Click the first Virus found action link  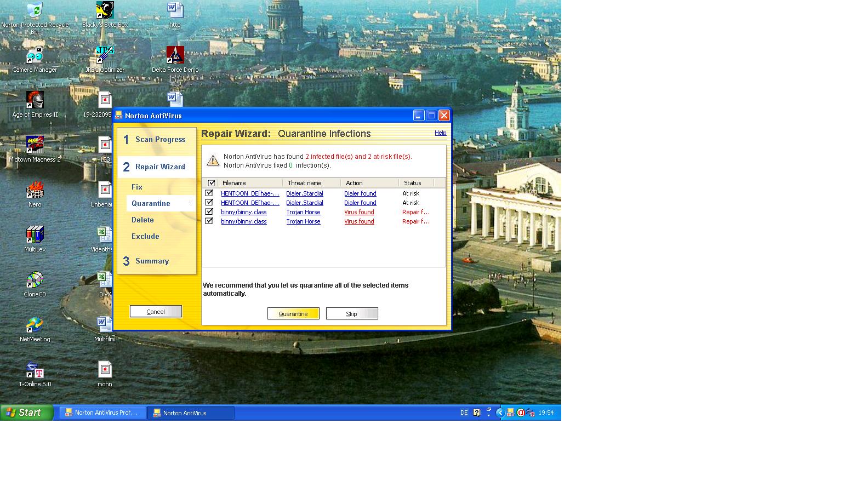tap(359, 212)
